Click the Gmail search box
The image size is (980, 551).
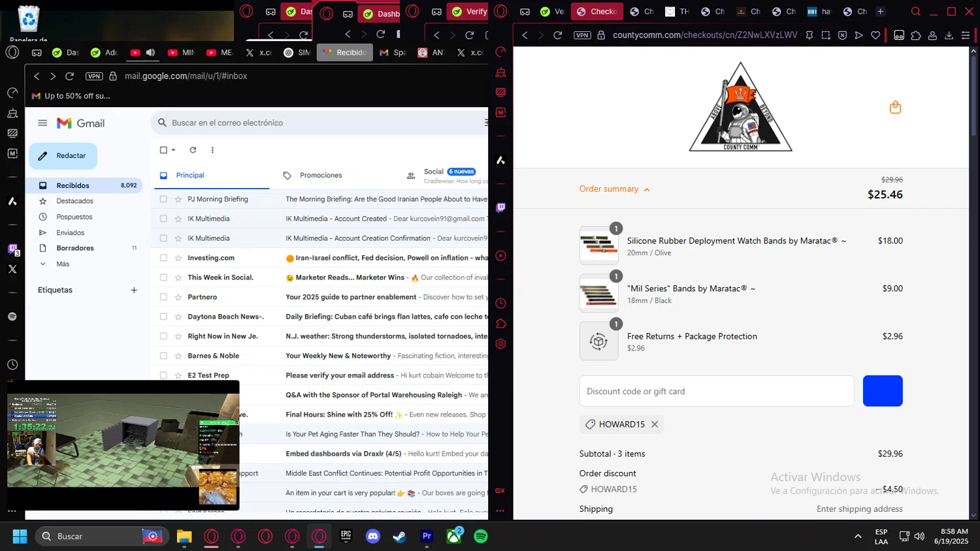tap(320, 123)
